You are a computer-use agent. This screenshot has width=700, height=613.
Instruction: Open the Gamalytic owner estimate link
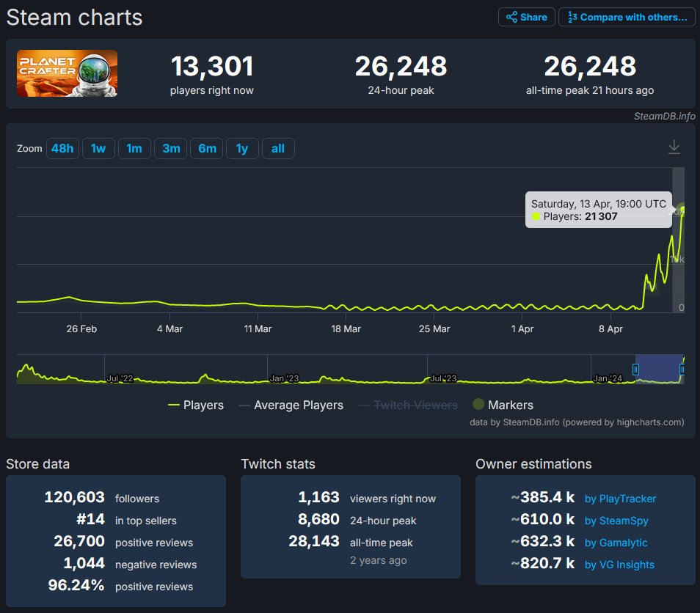[x=616, y=543]
